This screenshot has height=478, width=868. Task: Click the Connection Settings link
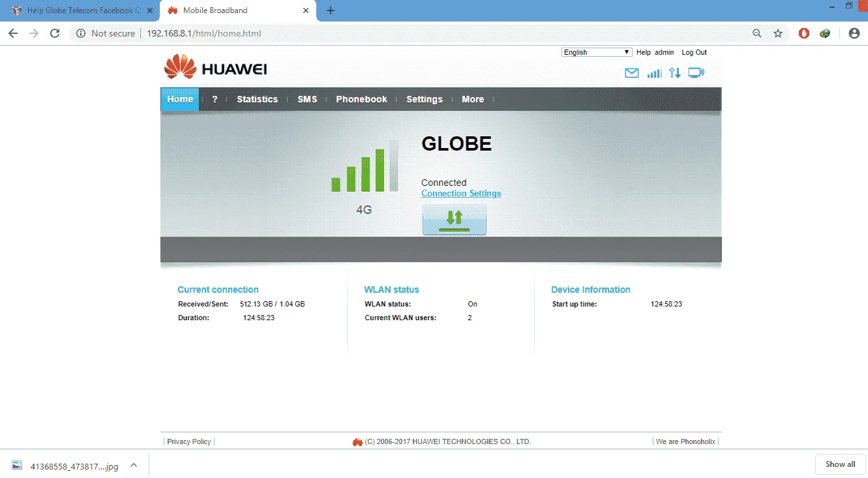point(461,194)
